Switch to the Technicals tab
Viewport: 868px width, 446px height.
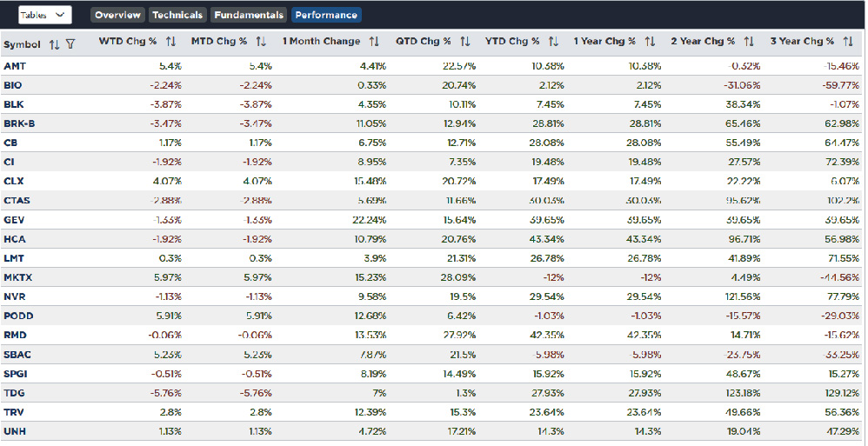(177, 15)
